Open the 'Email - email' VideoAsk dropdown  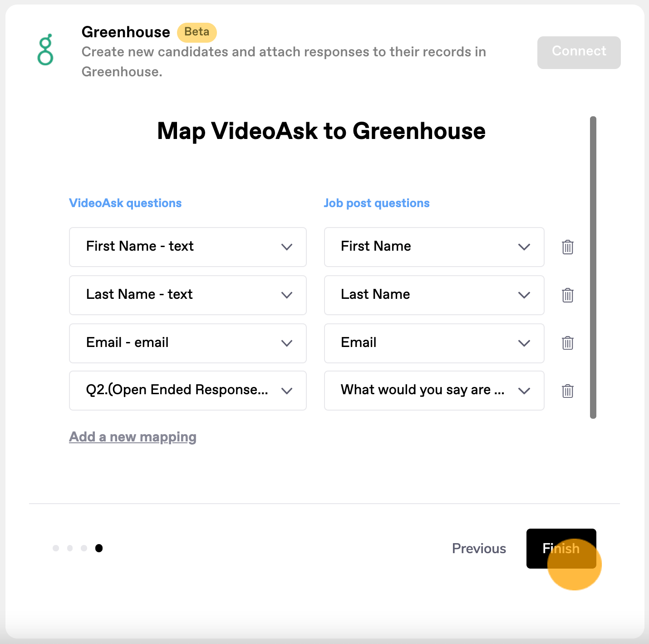coord(188,343)
